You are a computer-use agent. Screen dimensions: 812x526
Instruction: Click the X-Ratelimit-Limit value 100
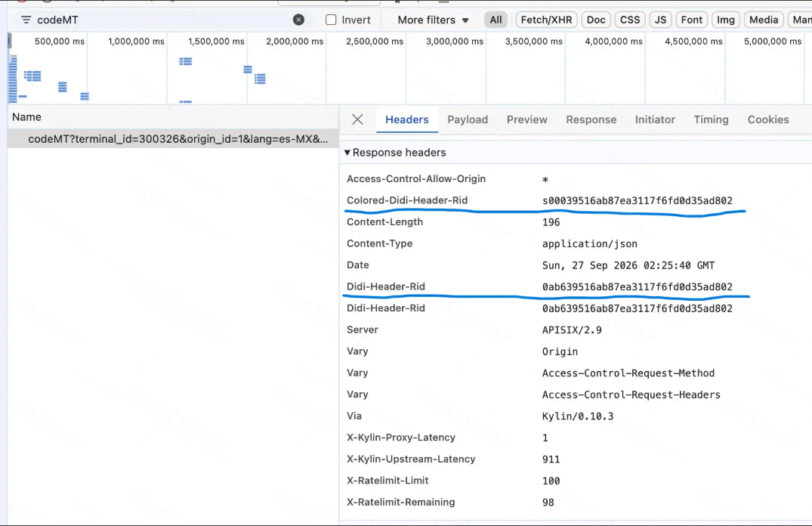[x=551, y=481]
